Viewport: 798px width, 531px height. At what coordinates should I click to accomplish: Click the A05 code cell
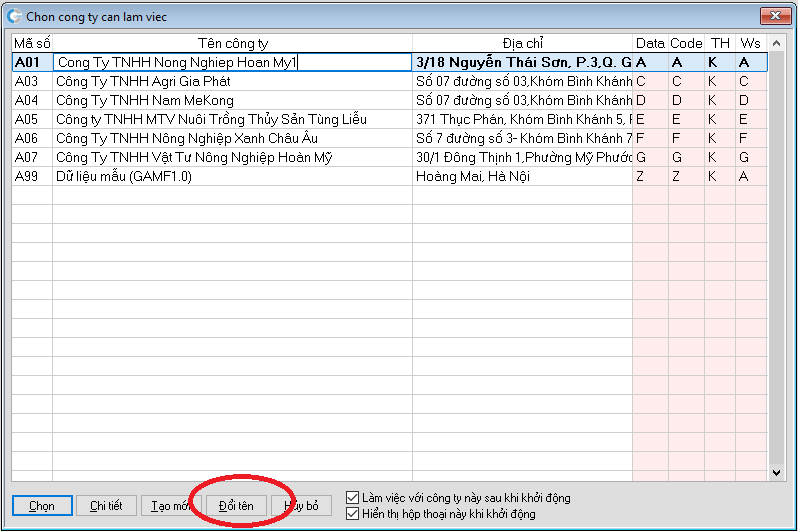point(32,119)
